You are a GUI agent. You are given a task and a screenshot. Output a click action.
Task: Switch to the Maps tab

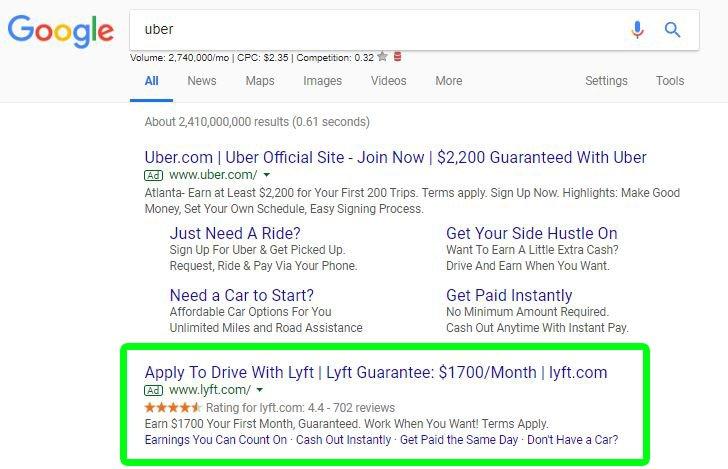click(x=260, y=81)
